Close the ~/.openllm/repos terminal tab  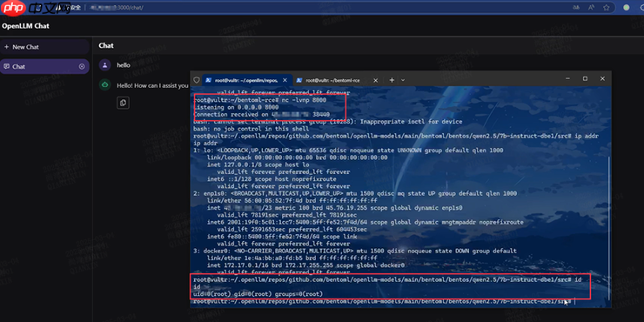click(285, 80)
